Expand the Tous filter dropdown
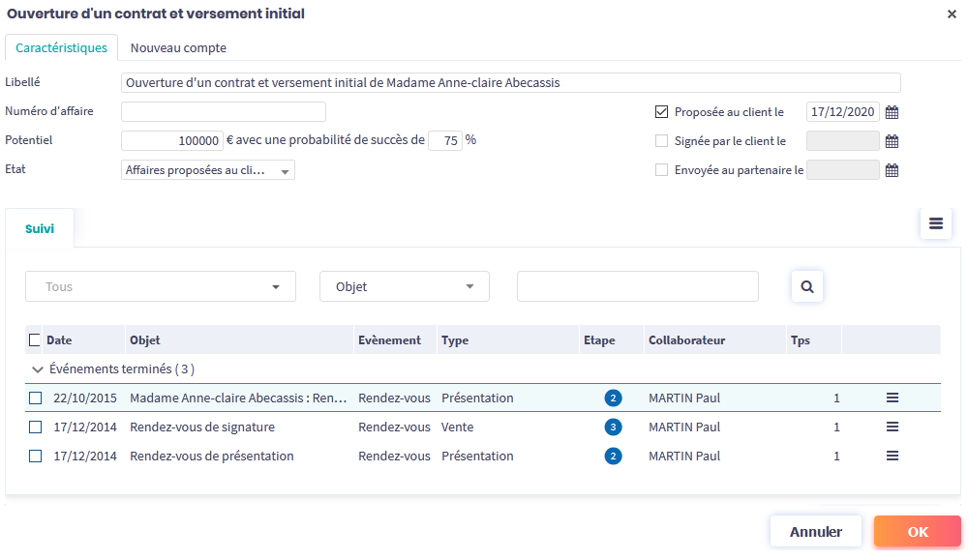This screenshot has width=968, height=560. point(161,286)
